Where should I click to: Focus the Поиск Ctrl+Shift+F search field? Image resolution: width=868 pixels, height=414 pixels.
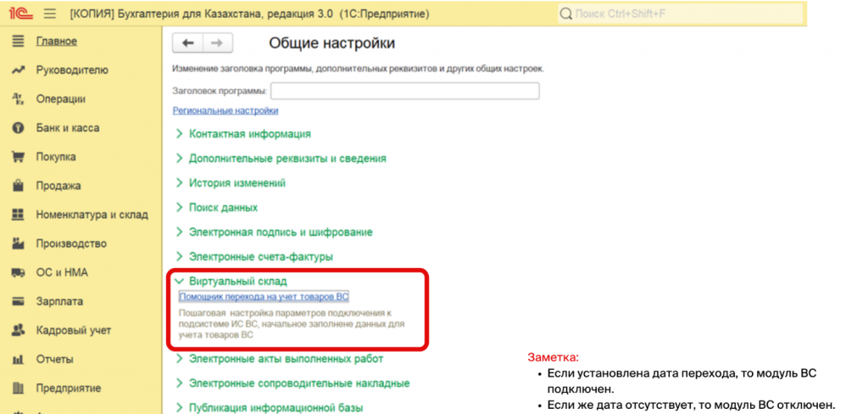pos(681,14)
